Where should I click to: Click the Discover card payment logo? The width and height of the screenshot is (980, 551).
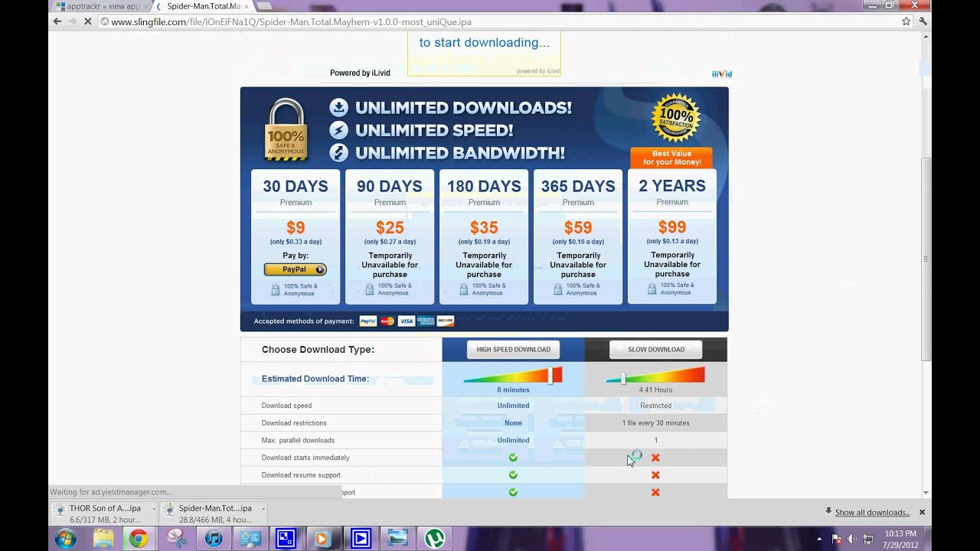point(446,321)
